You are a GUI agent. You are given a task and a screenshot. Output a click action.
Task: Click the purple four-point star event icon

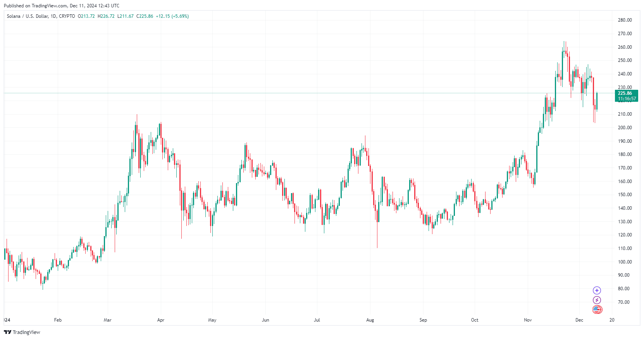pyautogui.click(x=597, y=290)
